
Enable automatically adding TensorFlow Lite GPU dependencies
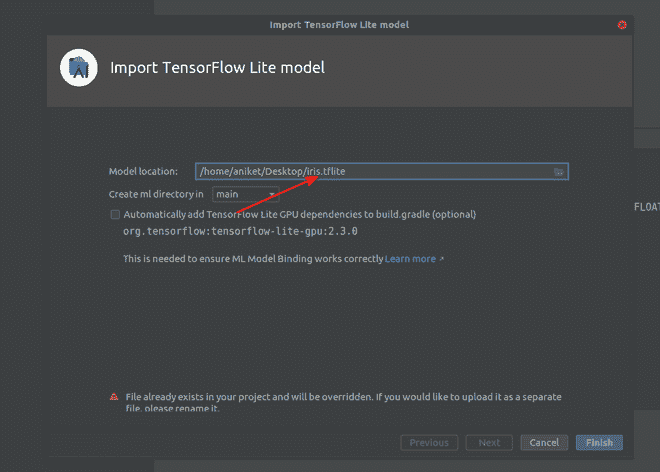[x=115, y=214]
